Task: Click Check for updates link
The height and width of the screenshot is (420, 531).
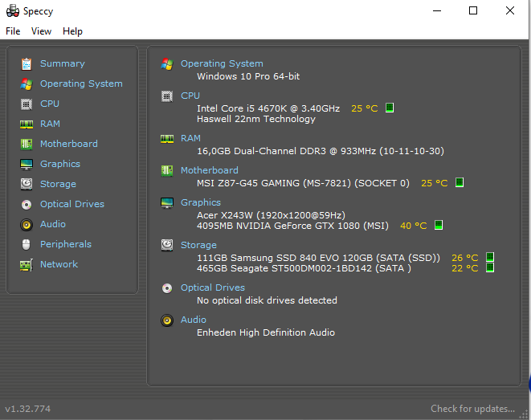Action: click(x=472, y=409)
